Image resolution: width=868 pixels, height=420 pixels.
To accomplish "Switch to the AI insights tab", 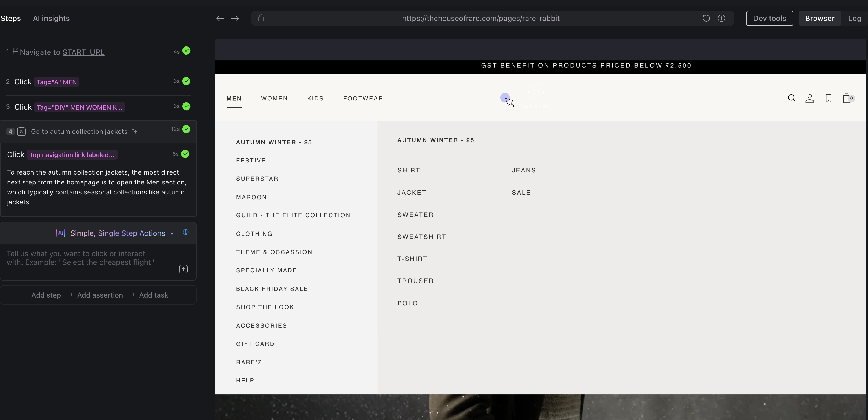I will [51, 18].
